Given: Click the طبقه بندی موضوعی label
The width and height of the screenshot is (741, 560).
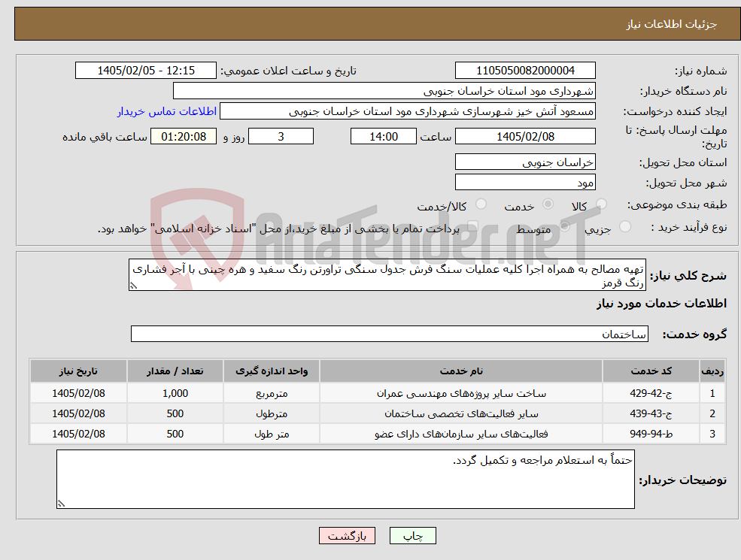Looking at the screenshot, I should click(677, 204).
